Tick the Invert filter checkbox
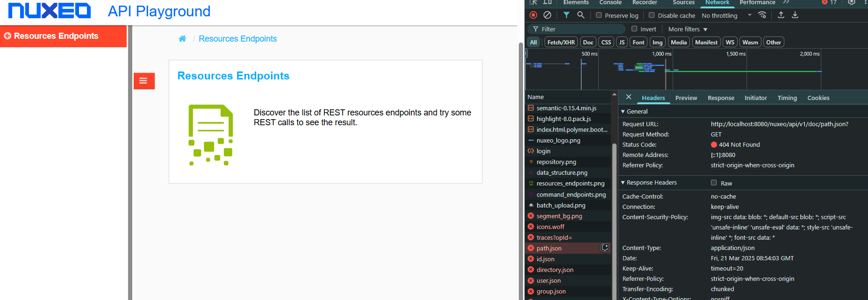This screenshot has width=868, height=300. (x=634, y=29)
